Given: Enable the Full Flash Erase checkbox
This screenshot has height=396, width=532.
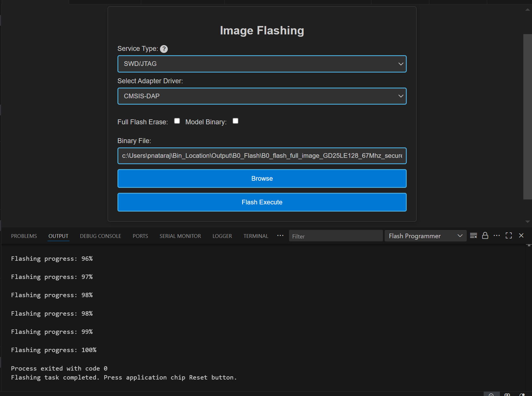Looking at the screenshot, I should pos(177,121).
